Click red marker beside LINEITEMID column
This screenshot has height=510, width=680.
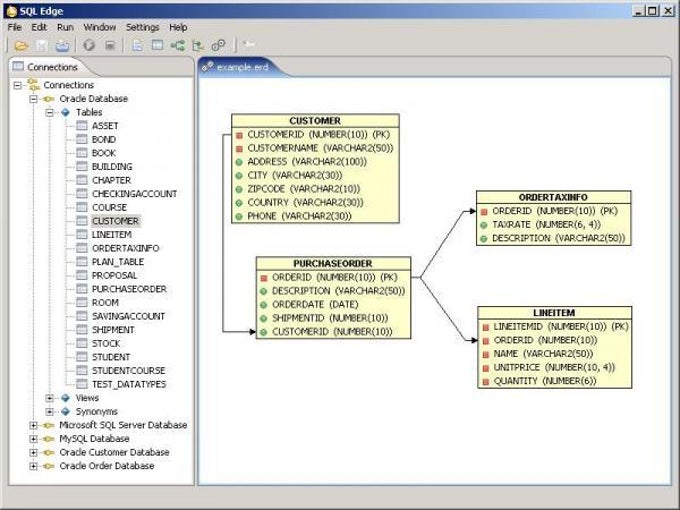point(486,327)
